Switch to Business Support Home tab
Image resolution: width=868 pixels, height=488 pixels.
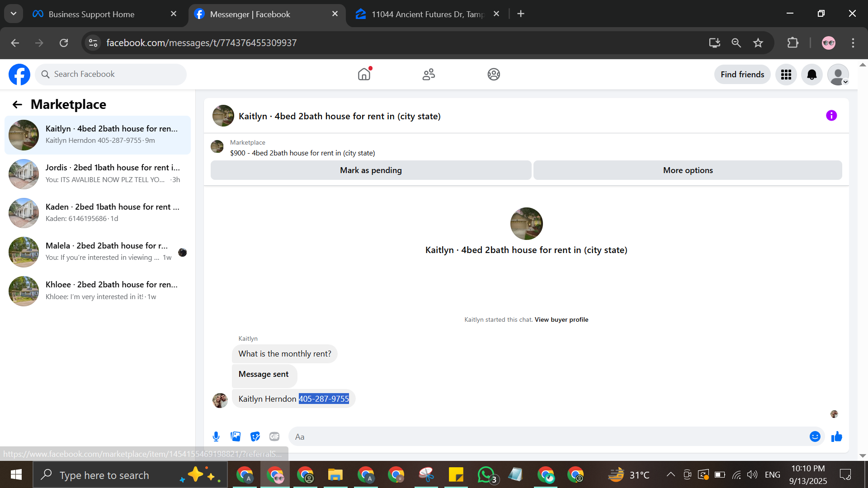[x=91, y=14]
